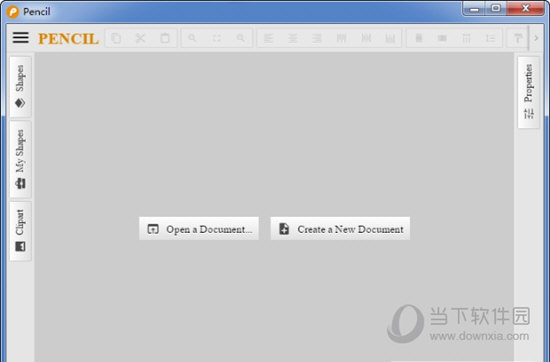Click the Zoom in magnifier icon
550x362 pixels.
tap(192, 38)
